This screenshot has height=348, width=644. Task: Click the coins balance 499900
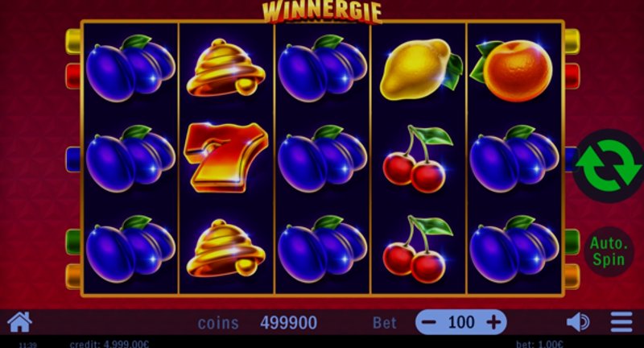click(288, 323)
